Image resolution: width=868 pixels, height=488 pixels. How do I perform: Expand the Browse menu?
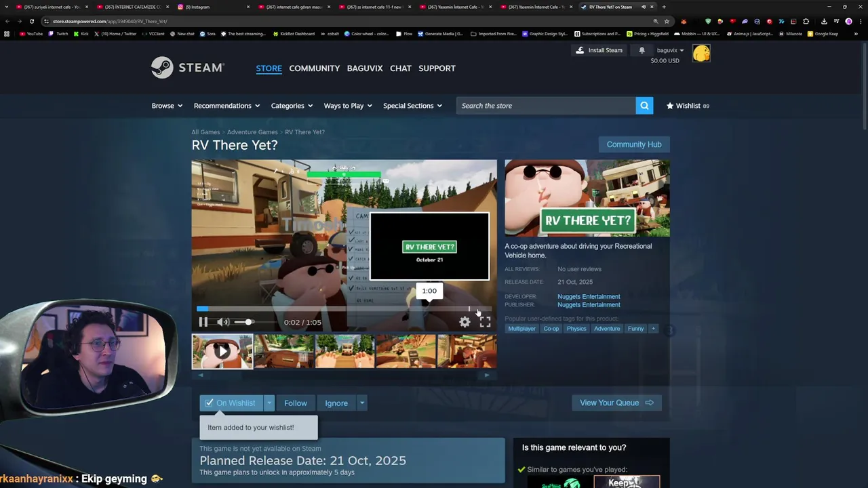pyautogui.click(x=167, y=106)
